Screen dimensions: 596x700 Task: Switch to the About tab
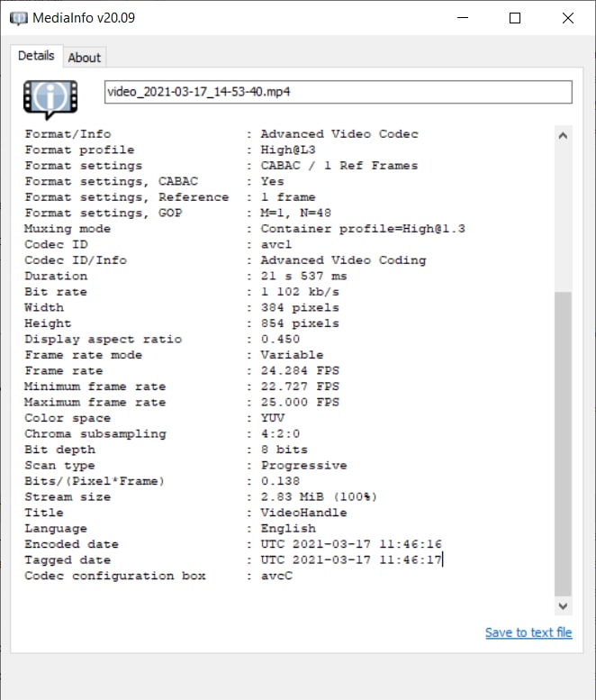coord(85,58)
